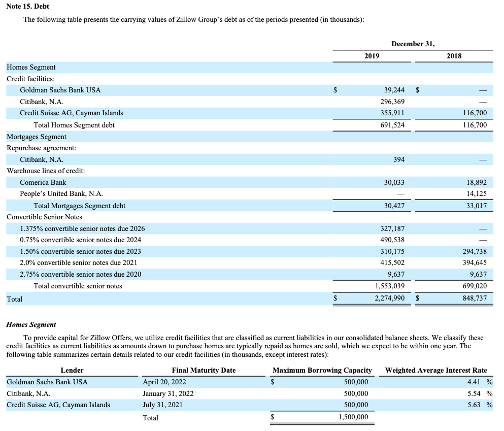This screenshot has width=504, height=431.
Task: Click the value 327,187
Action: point(392,228)
